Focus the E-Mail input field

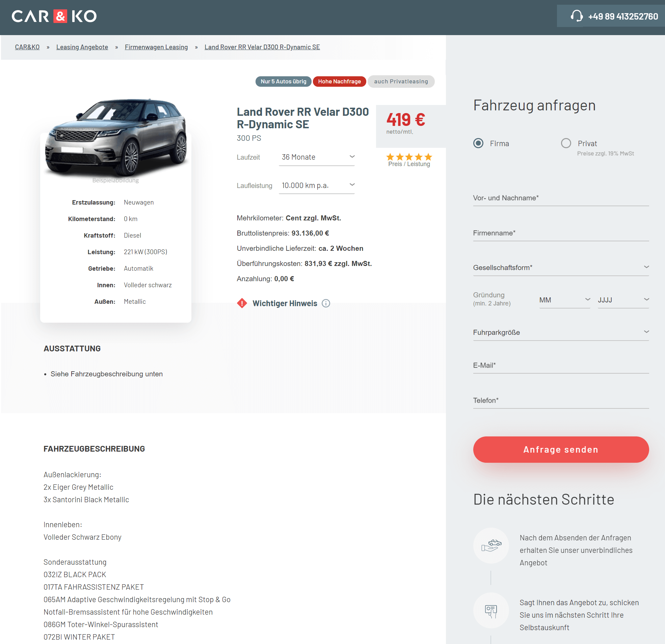[561, 365]
